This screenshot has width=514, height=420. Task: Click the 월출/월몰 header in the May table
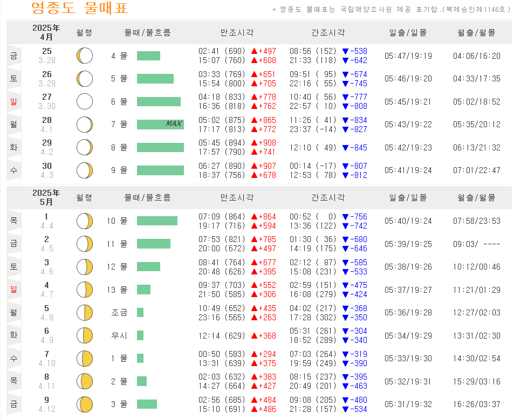(x=477, y=197)
